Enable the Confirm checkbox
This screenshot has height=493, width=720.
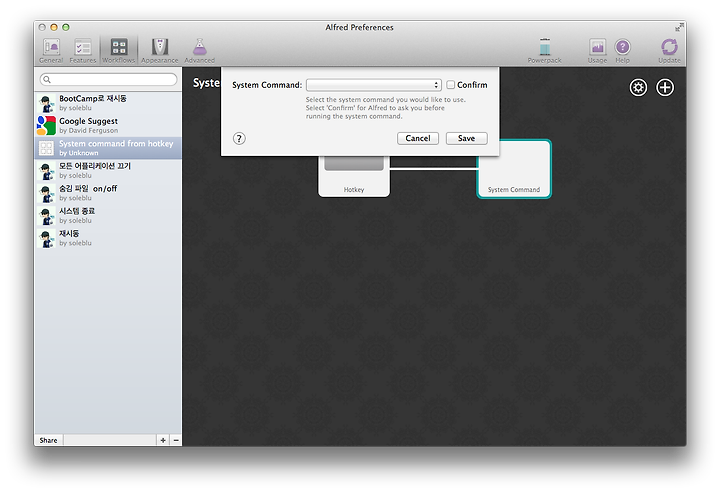click(450, 84)
